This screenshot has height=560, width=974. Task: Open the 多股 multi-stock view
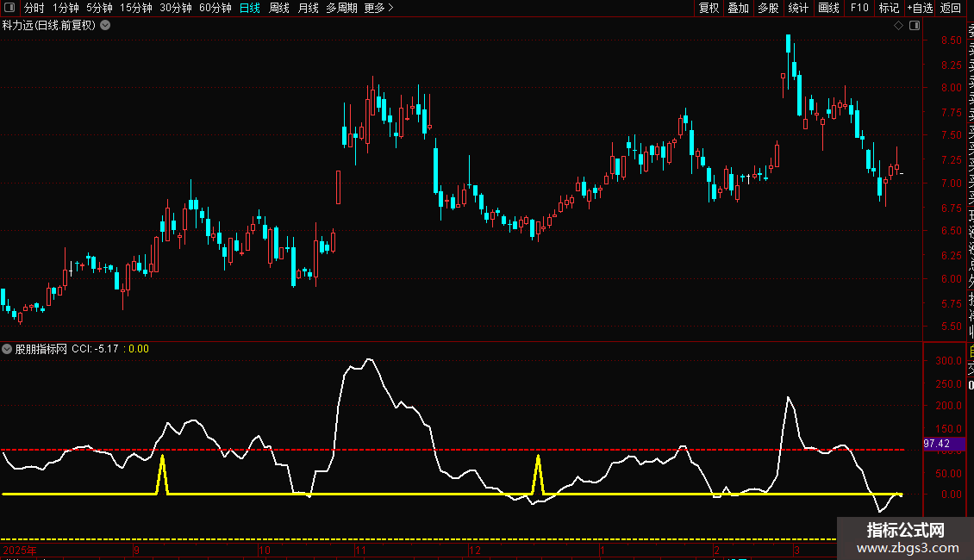pyautogui.click(x=768, y=8)
